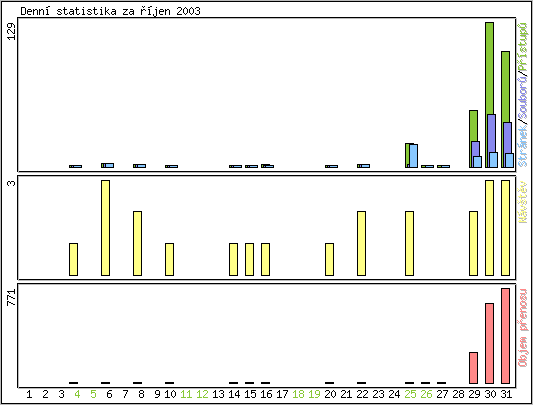Click the top chart axis value 129
This screenshot has height=405, width=533.
click(x=12, y=32)
